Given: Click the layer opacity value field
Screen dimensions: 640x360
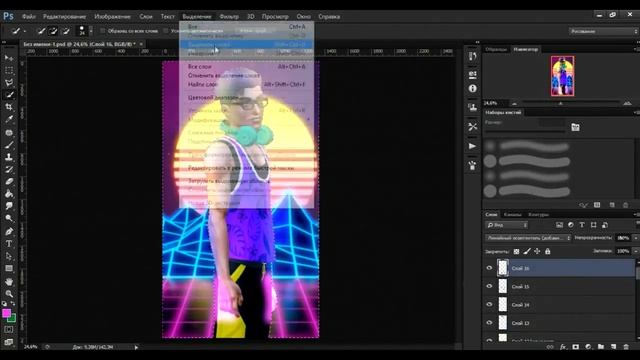Looking at the screenshot, I should (x=623, y=238).
